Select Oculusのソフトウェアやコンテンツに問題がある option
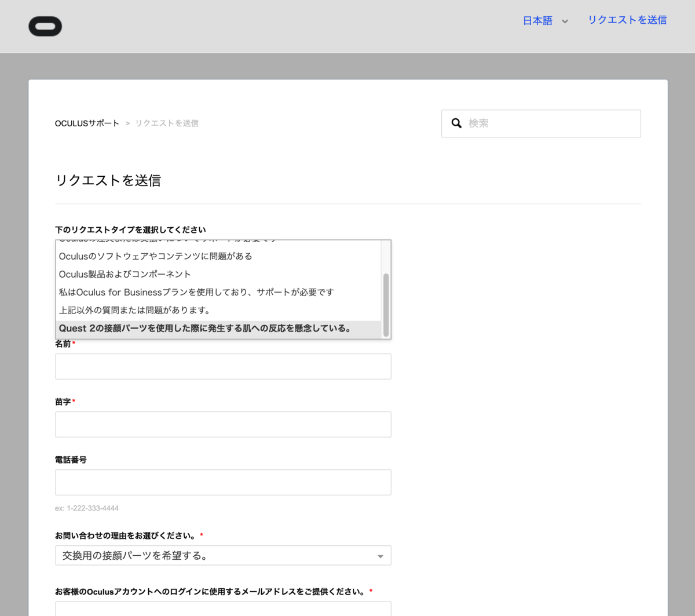This screenshot has width=695, height=616. [218, 256]
